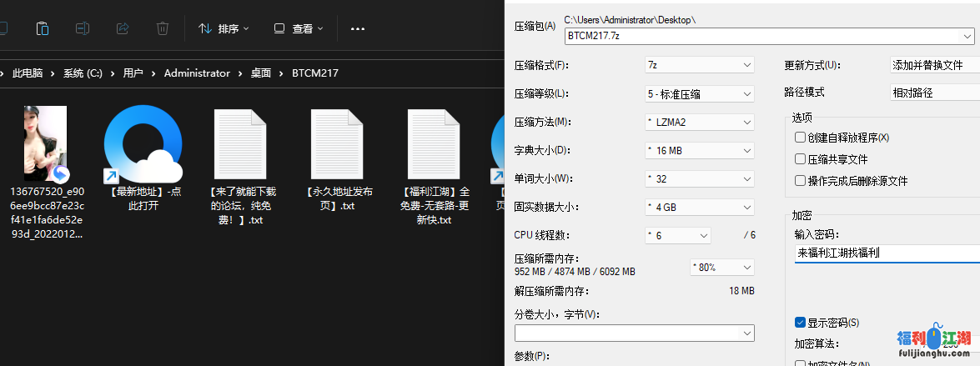Screen dimensions: 980x366
Task: Open the 压缩格式 dropdown showing 7z
Action: point(699,65)
